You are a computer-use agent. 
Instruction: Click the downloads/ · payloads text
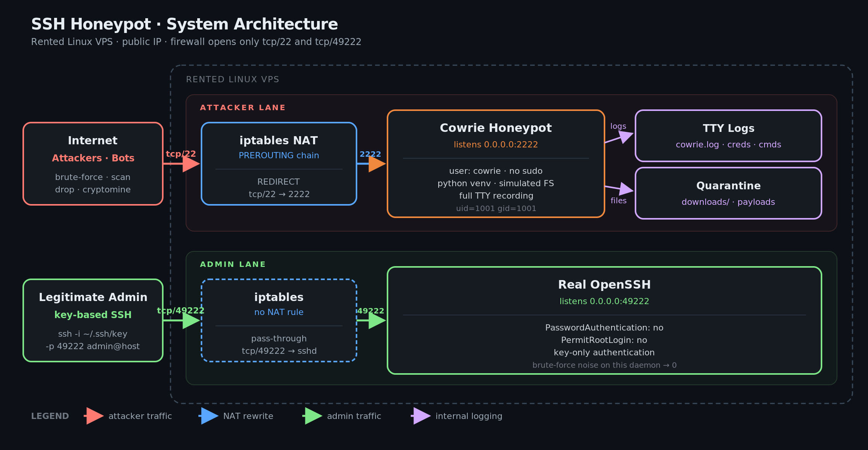coord(728,202)
